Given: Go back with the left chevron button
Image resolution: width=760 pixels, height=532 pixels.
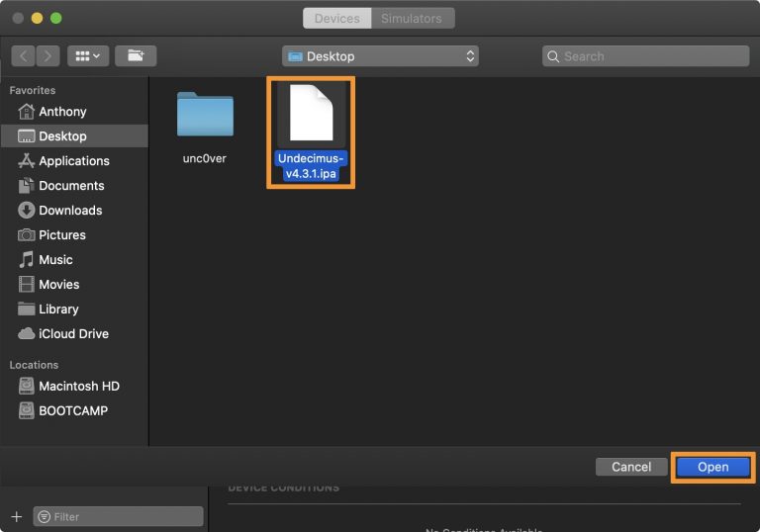Looking at the screenshot, I should point(24,56).
